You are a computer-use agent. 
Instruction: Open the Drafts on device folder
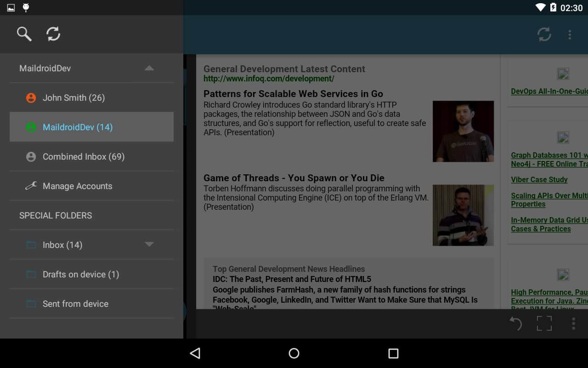[80, 274]
